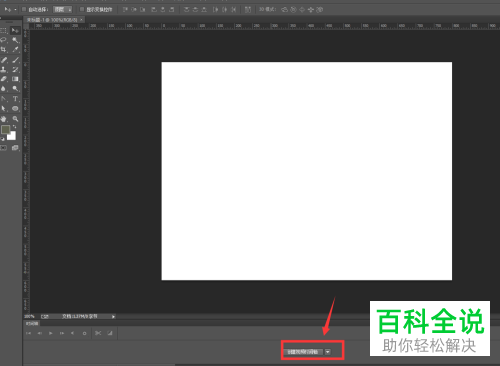Select the Eyedropper tool
The width and height of the screenshot is (500, 366).
[15, 49]
